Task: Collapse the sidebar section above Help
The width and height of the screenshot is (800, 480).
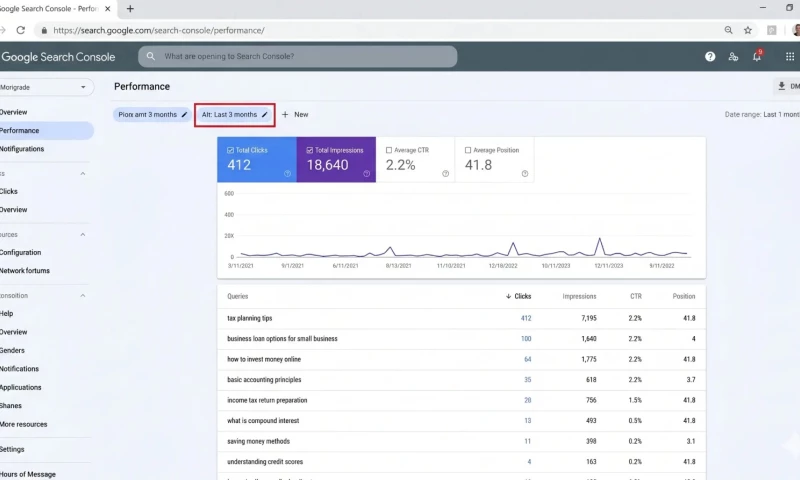Action: coord(83,296)
